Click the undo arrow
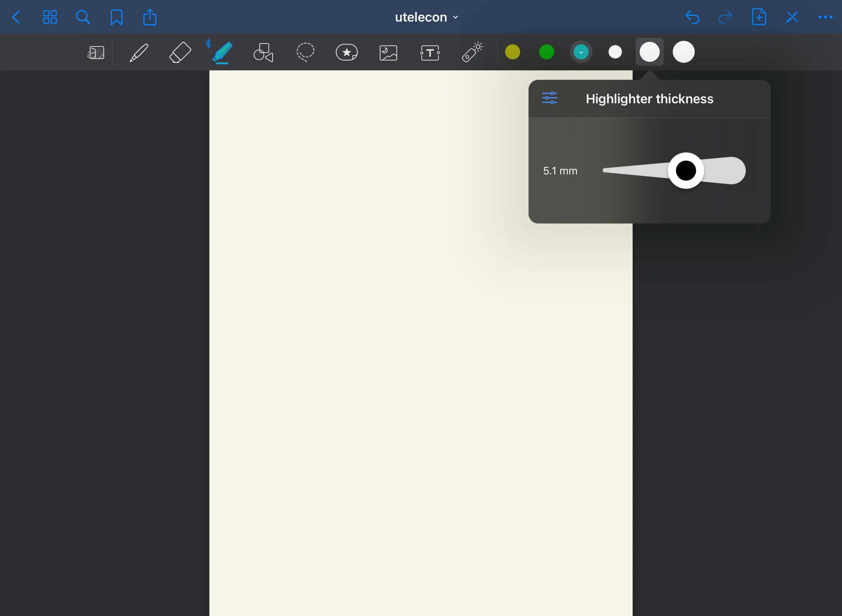 point(692,17)
